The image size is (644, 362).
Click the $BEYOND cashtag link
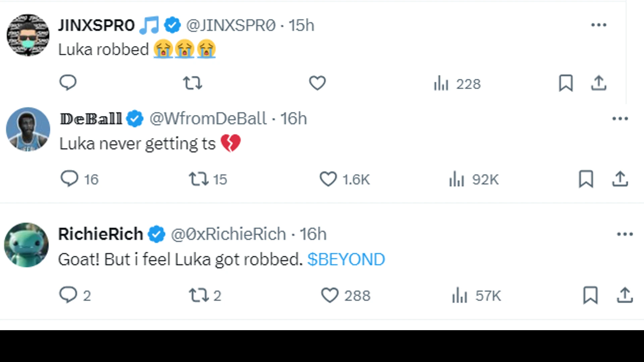[346, 259]
